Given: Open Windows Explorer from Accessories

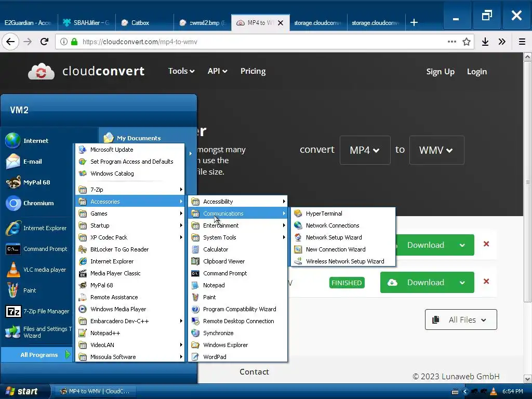Looking at the screenshot, I should point(237,345).
